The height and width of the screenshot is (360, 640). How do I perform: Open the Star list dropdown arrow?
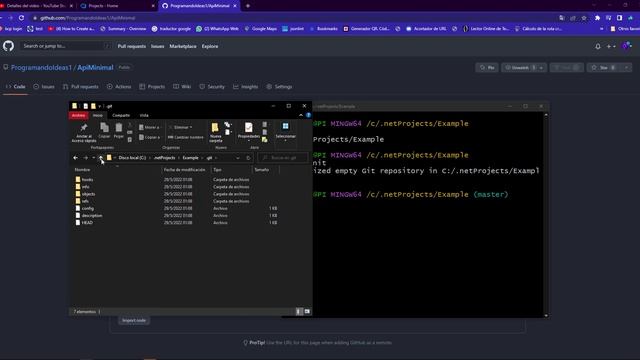(x=626, y=68)
